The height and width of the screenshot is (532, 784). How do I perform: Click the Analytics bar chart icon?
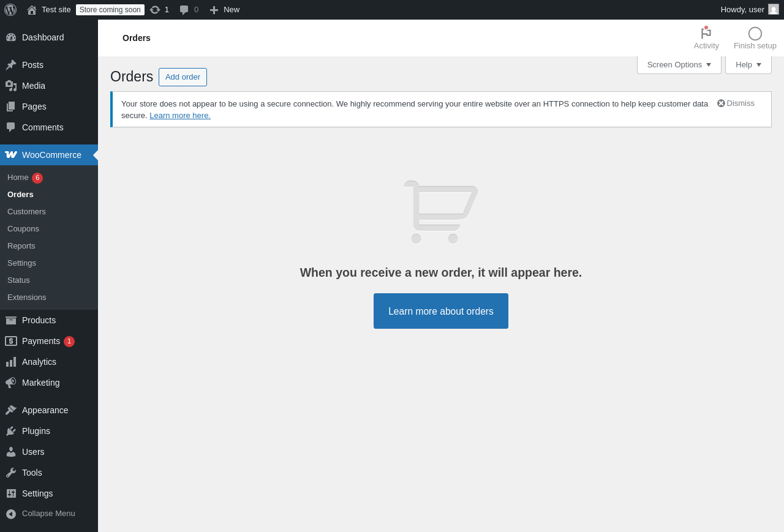pyautogui.click(x=11, y=362)
